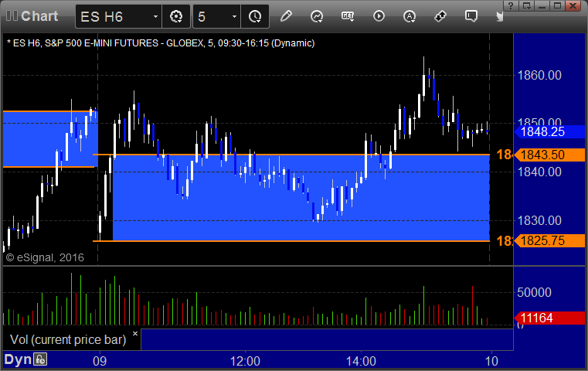
Task: Close the Vol study label tab
Action: point(135,333)
